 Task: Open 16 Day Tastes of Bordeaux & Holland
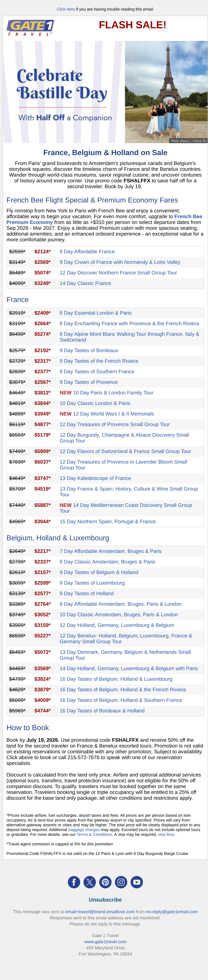pos(102,711)
